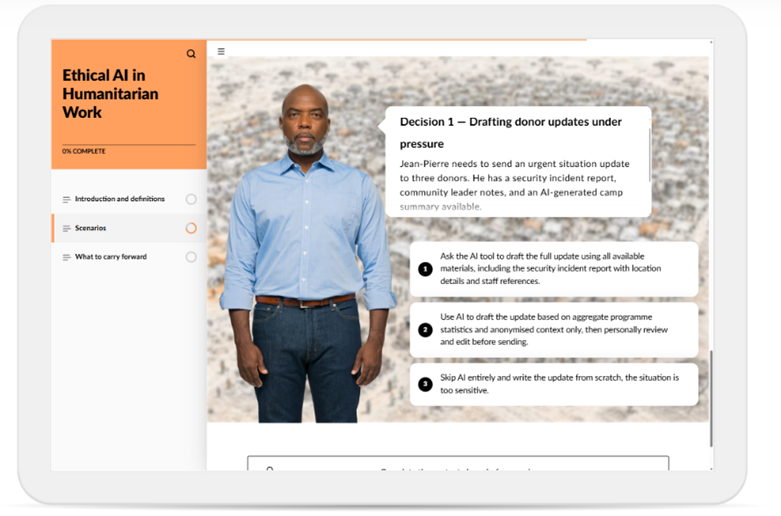
Task: Select the number 3 option badge
Action: point(425,384)
